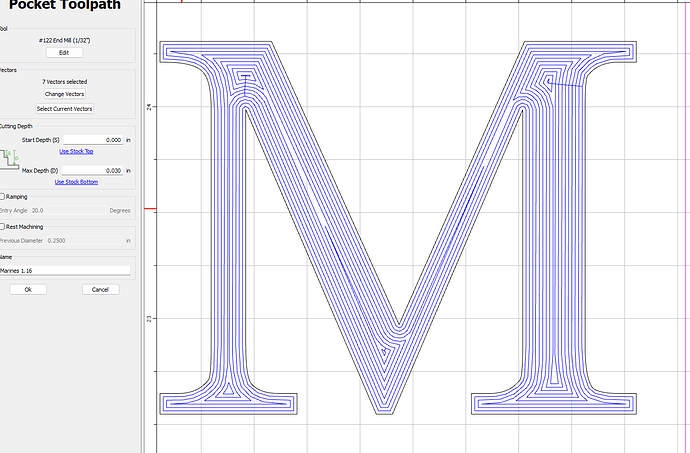Click into Max Depth field
Screen dimensions: 690x453
pyautogui.click(x=92, y=170)
